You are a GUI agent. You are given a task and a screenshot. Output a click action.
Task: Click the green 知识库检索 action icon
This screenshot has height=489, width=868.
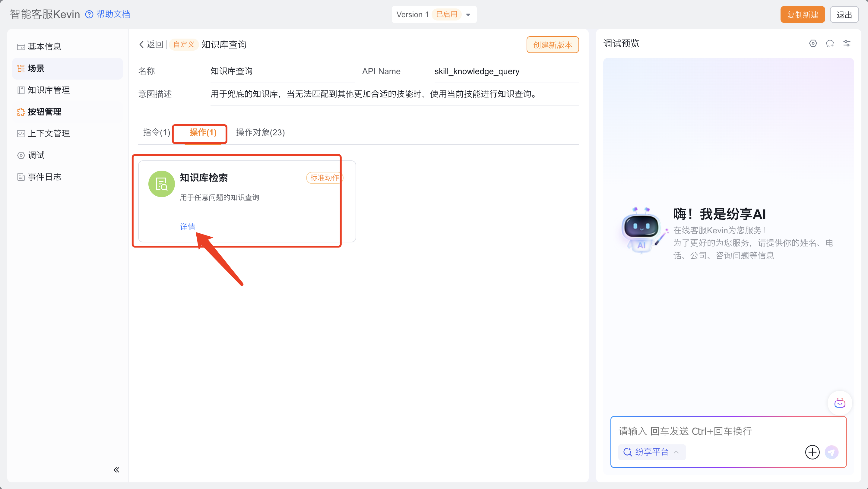[x=161, y=184]
